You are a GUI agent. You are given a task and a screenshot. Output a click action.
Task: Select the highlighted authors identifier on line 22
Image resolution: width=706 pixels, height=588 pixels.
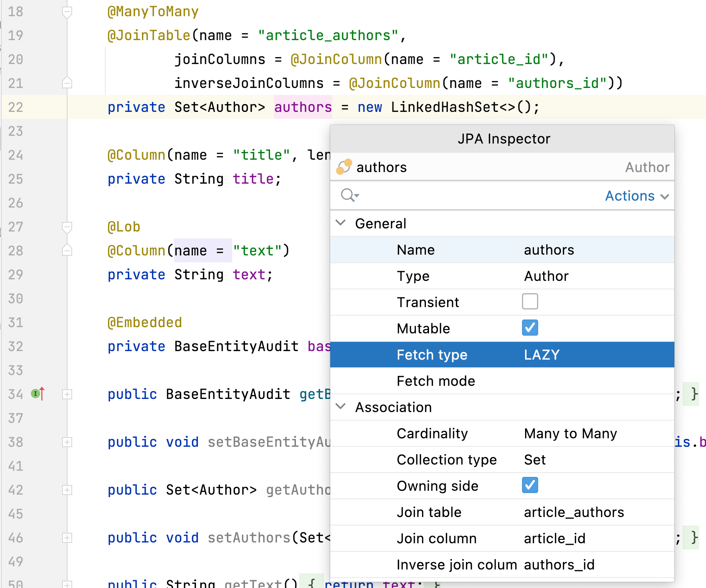(x=302, y=107)
